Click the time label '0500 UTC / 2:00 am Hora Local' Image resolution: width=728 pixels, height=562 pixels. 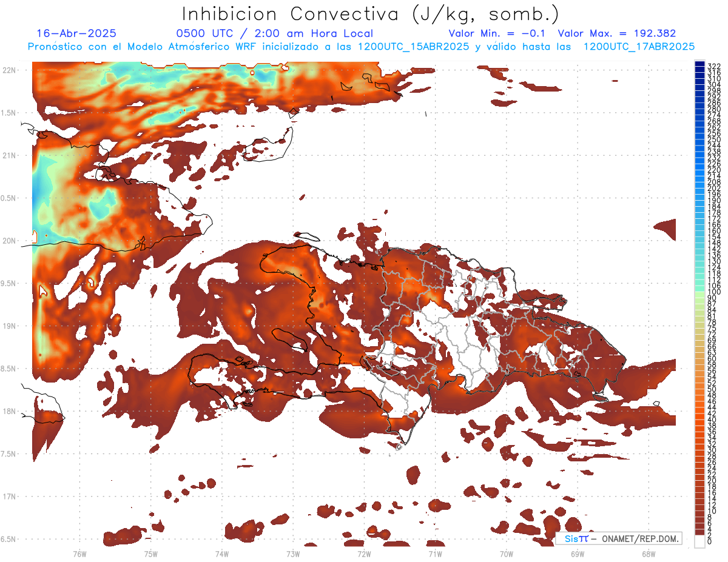(275, 33)
